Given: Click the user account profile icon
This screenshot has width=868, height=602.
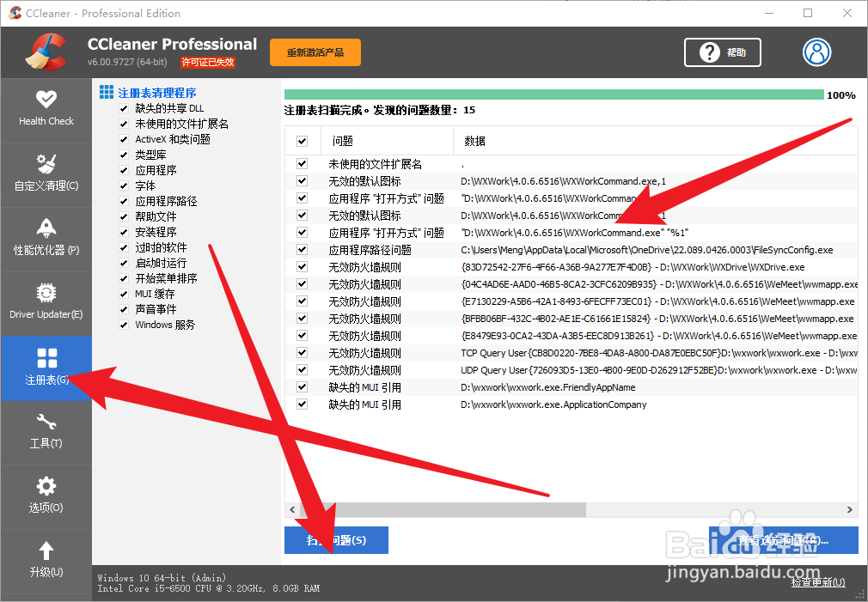Looking at the screenshot, I should (x=817, y=52).
